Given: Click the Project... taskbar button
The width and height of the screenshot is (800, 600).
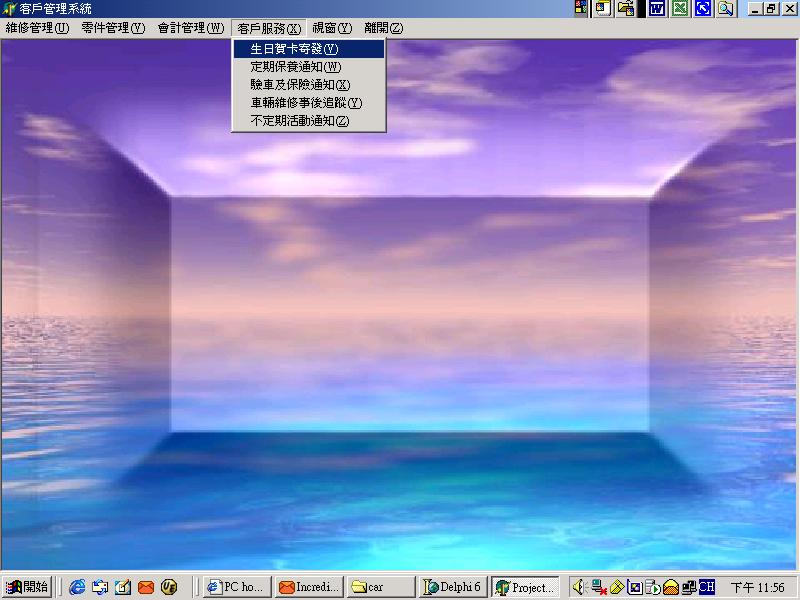Looking at the screenshot, I should (526, 587).
